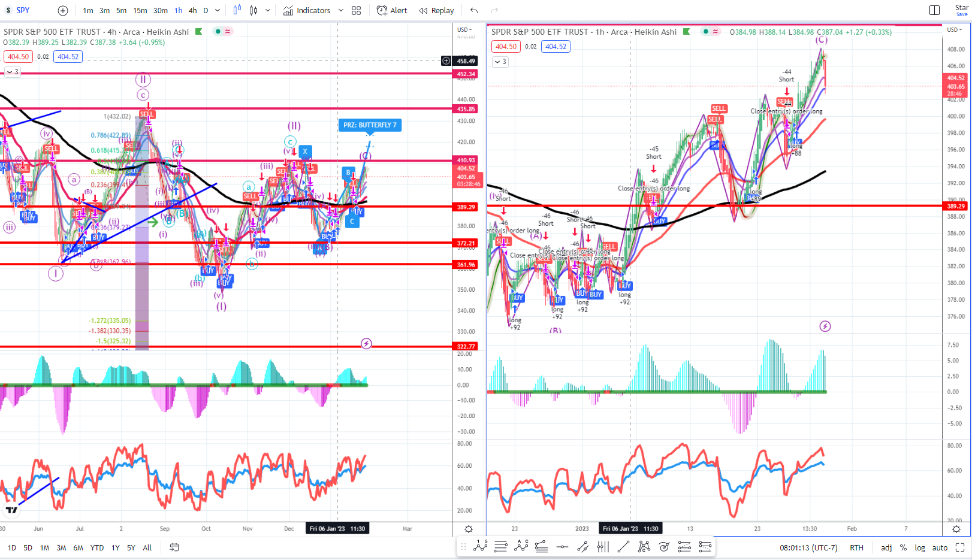Open left chart time axis settings gear

coord(469,529)
